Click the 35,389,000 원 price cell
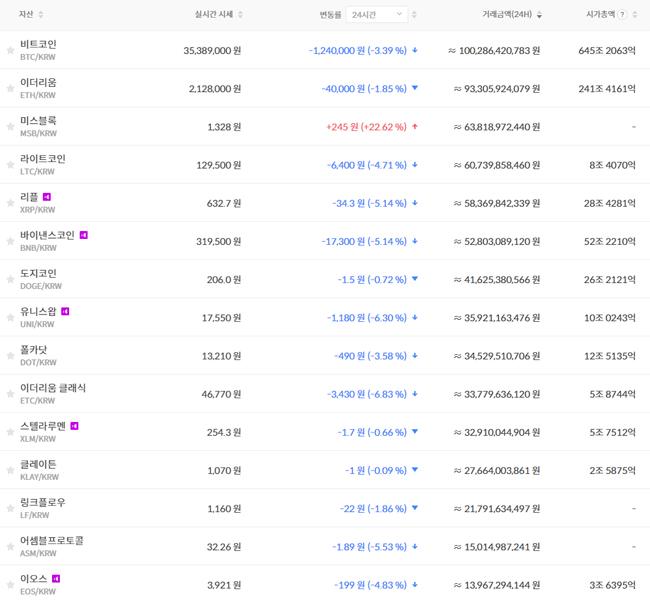The width and height of the screenshot is (650, 601). pyautogui.click(x=212, y=51)
